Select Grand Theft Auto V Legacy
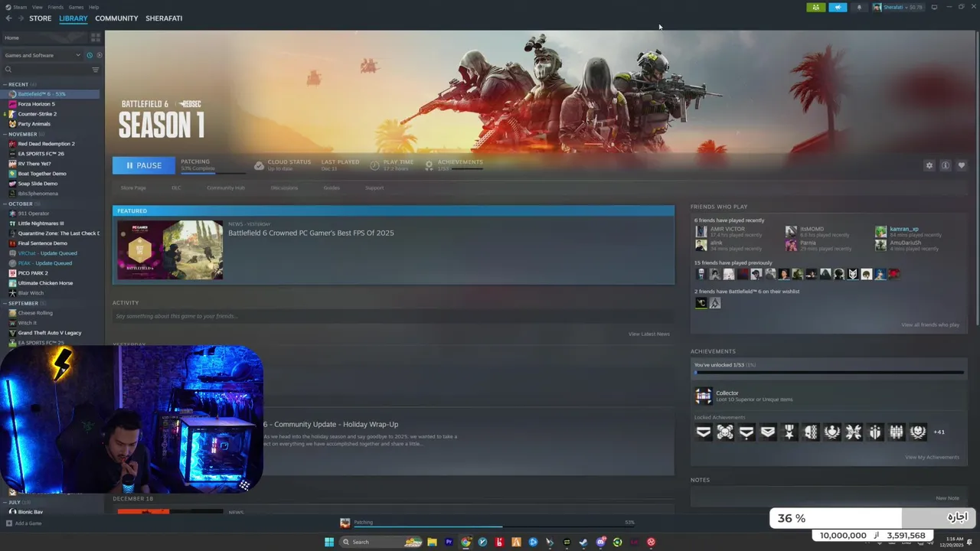Screen dimensions: 980x551 49,333
